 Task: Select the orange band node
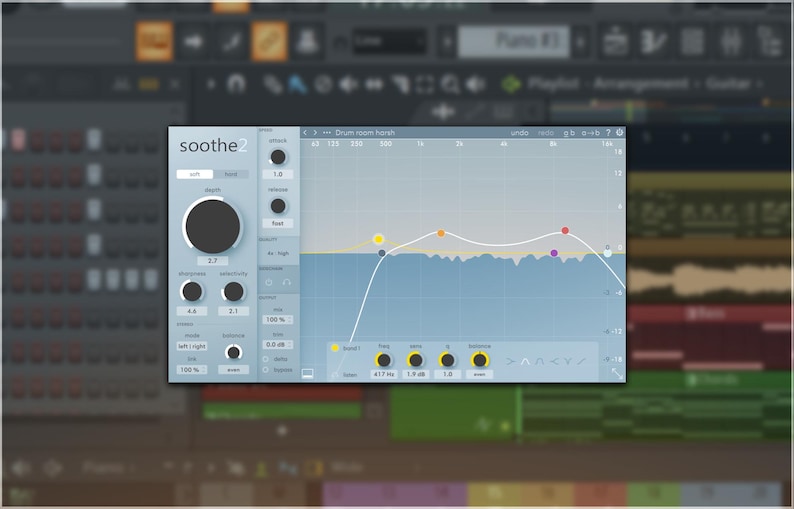[441, 233]
